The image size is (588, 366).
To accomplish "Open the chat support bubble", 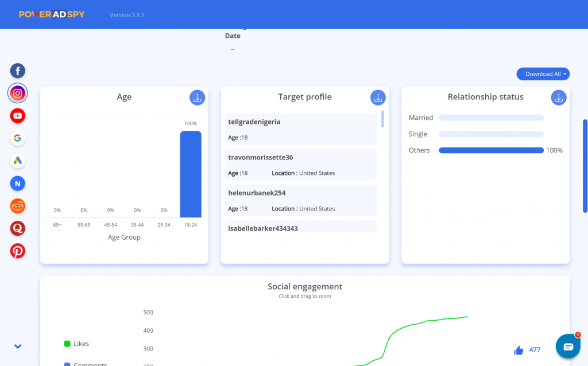I will (x=568, y=346).
